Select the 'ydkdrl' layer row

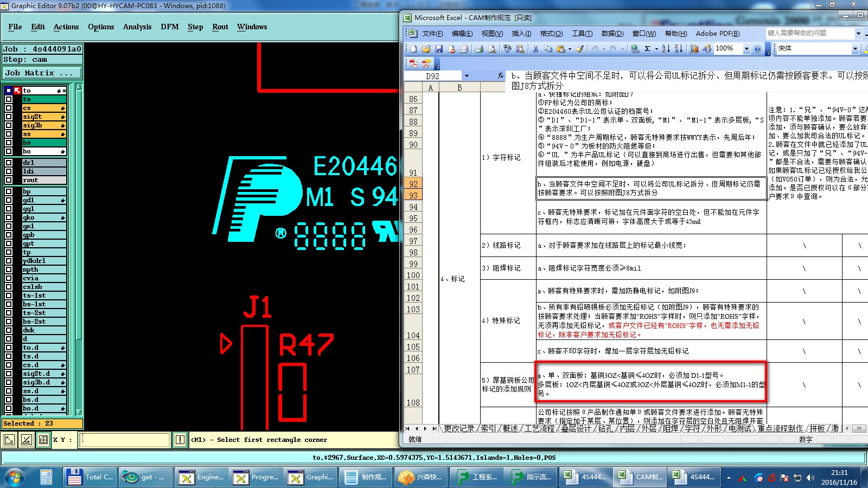44,261
